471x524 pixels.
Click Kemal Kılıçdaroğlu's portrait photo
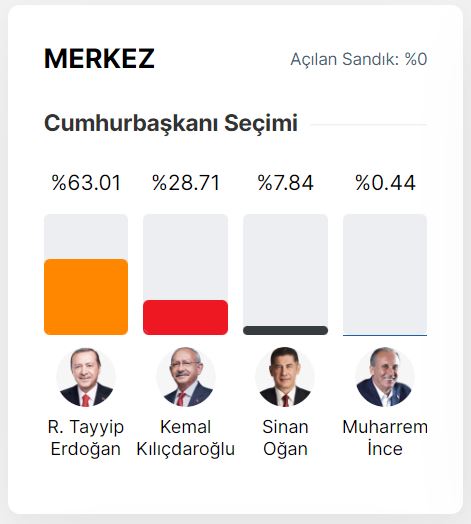click(x=186, y=377)
